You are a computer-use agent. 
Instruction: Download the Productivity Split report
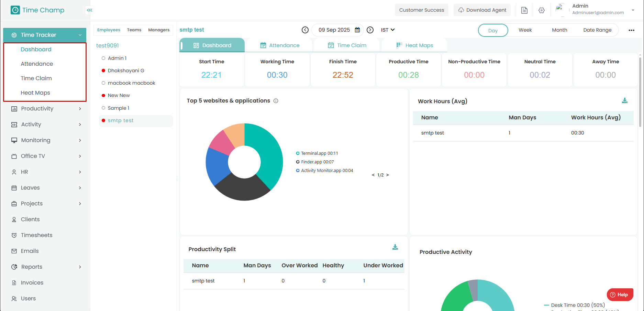tap(395, 247)
